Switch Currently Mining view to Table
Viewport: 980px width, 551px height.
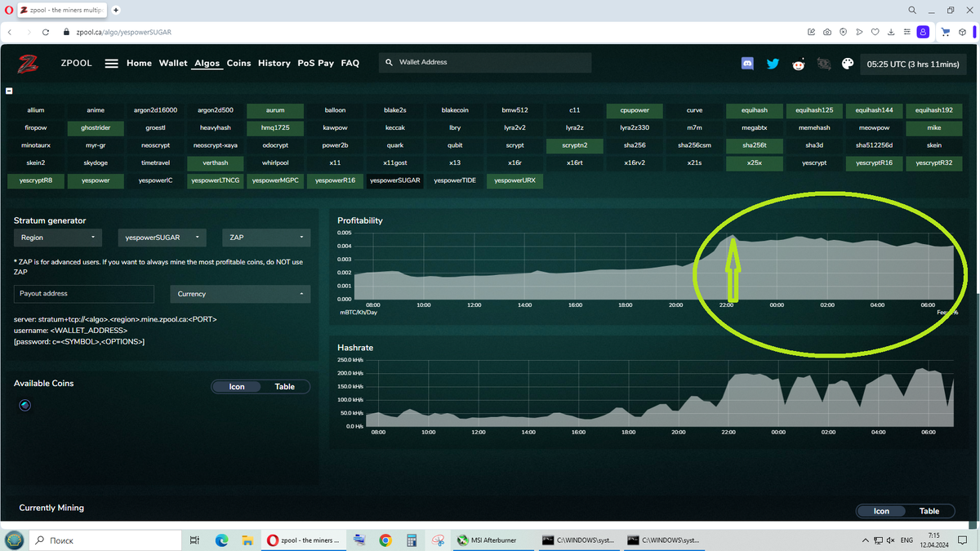click(x=929, y=511)
